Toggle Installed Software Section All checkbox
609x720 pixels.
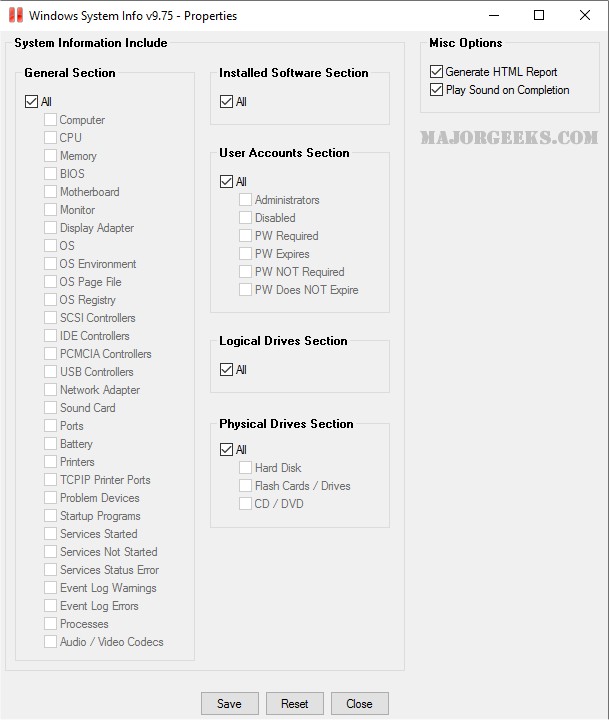[226, 102]
